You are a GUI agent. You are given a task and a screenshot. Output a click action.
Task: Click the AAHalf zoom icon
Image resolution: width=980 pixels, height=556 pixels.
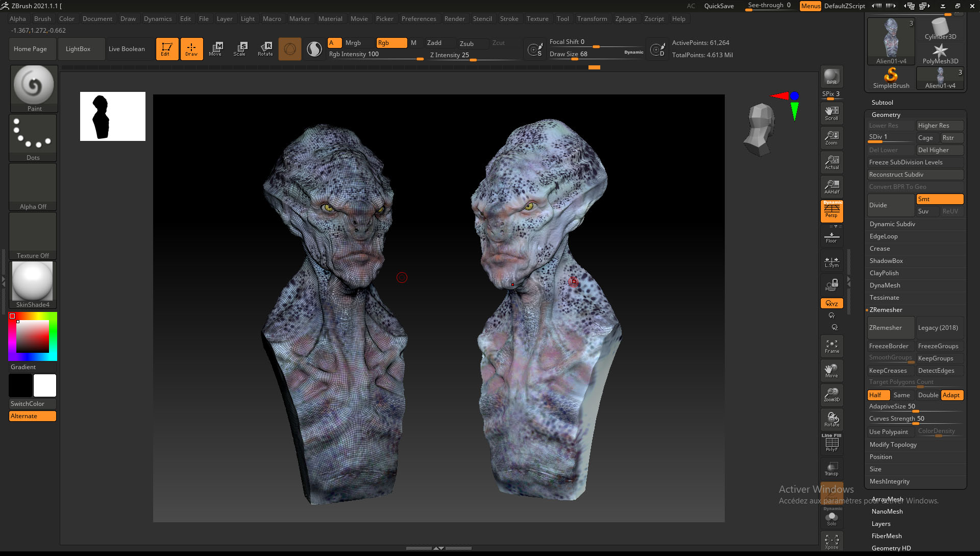[831, 187]
